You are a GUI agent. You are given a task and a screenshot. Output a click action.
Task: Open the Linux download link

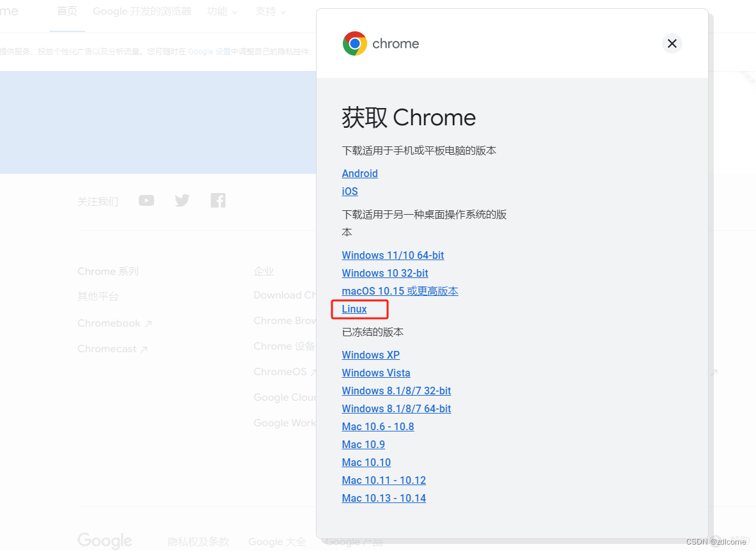[354, 309]
